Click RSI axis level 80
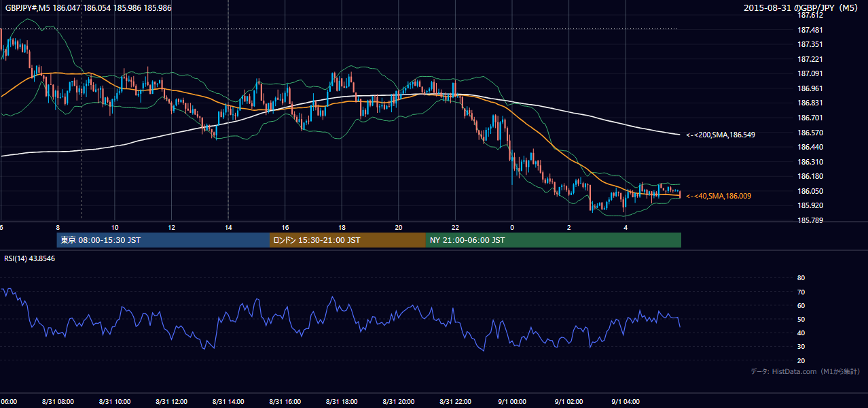Image resolution: width=868 pixels, height=408 pixels. (801, 278)
